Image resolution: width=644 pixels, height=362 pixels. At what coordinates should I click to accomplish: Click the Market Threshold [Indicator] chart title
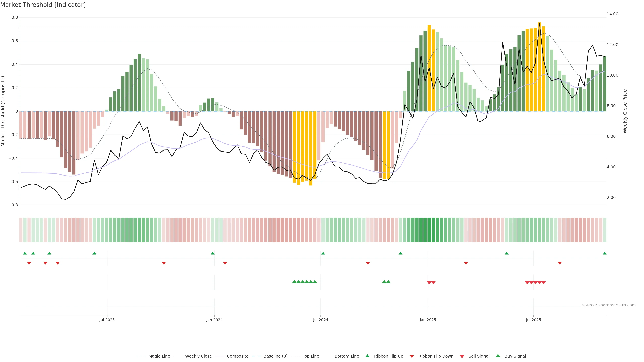pyautogui.click(x=43, y=5)
